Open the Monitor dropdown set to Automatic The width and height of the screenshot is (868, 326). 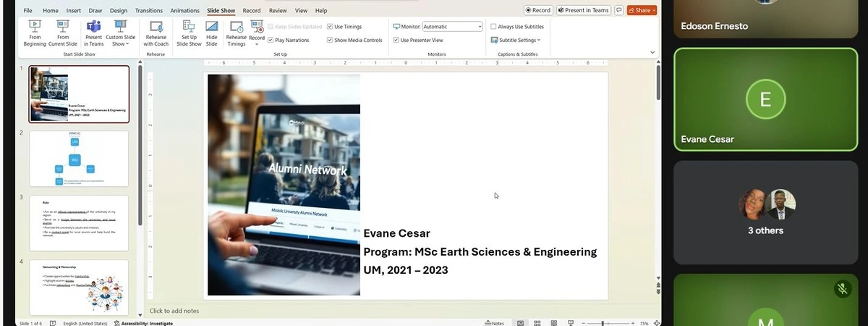(x=452, y=27)
